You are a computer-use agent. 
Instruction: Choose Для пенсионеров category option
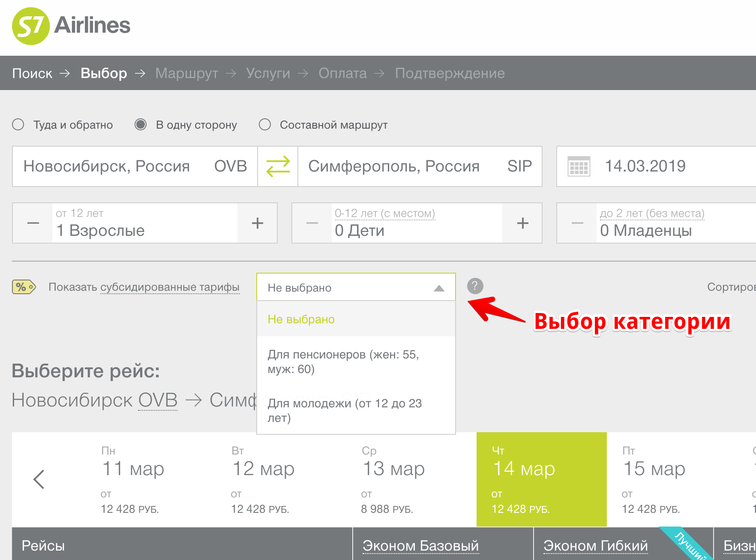356,361
